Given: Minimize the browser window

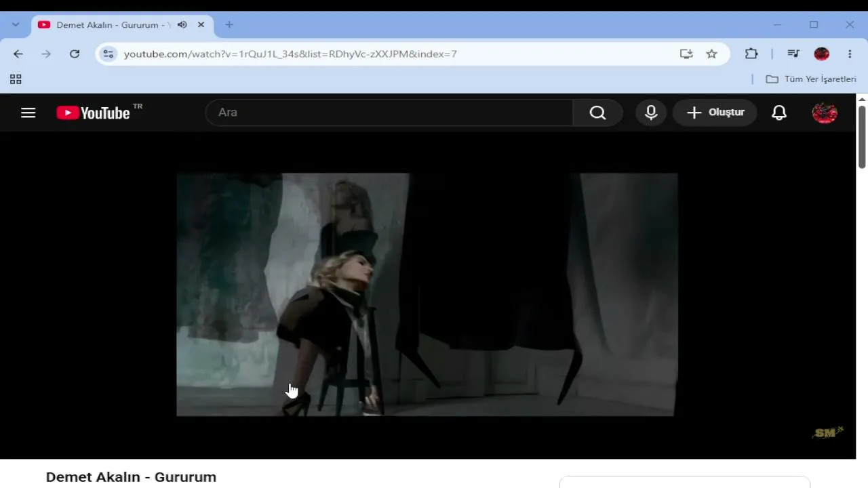Looking at the screenshot, I should (778, 25).
